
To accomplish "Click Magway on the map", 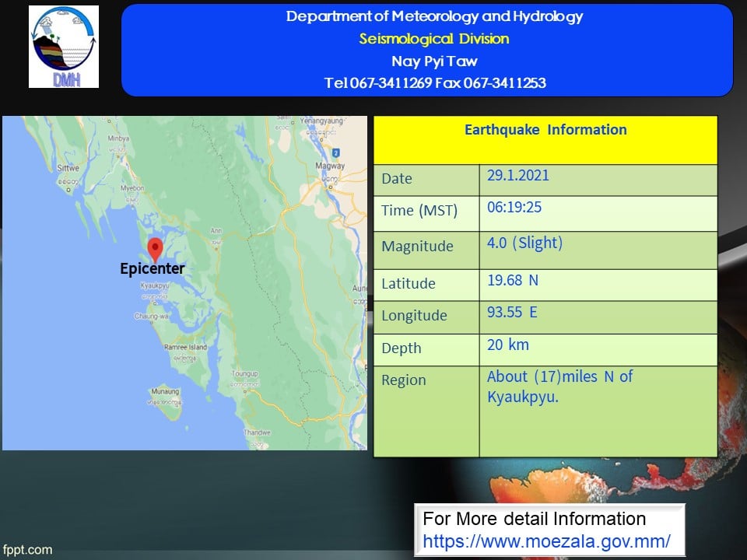I will (330, 166).
